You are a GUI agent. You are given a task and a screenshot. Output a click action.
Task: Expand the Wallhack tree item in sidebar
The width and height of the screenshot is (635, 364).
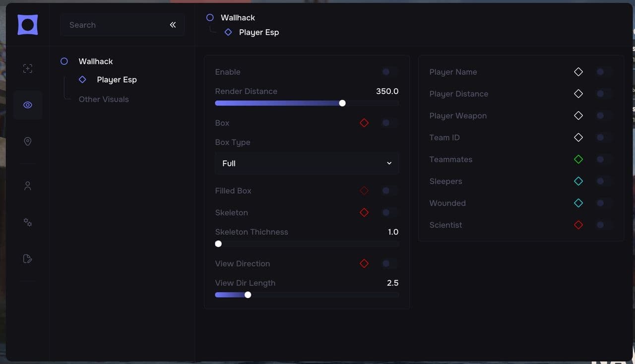(x=96, y=61)
